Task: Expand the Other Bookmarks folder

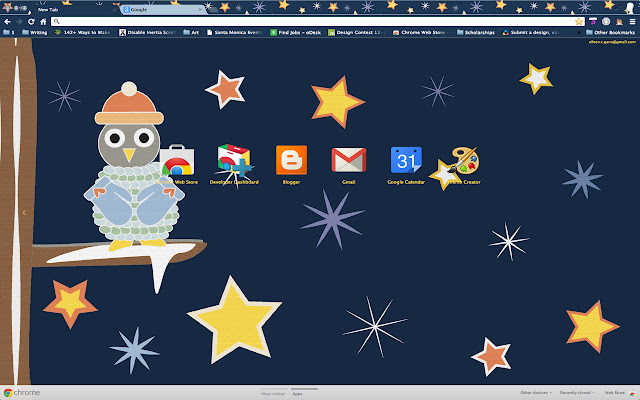Action: click(610, 32)
